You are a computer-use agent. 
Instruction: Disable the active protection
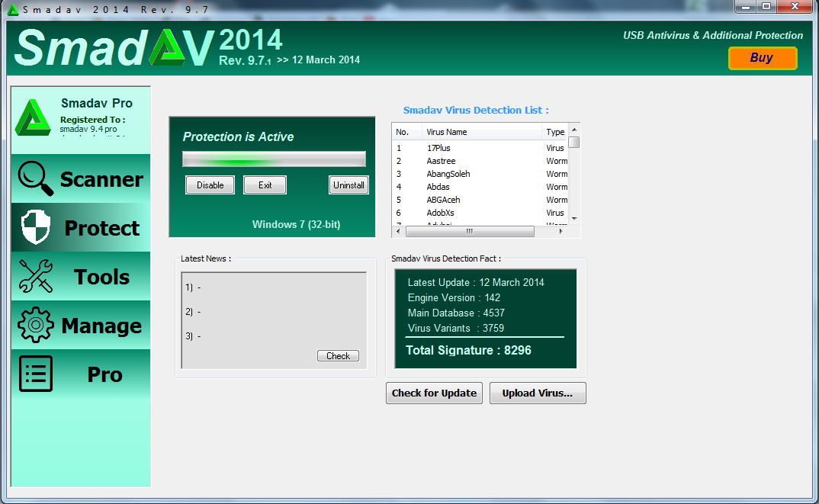210,185
